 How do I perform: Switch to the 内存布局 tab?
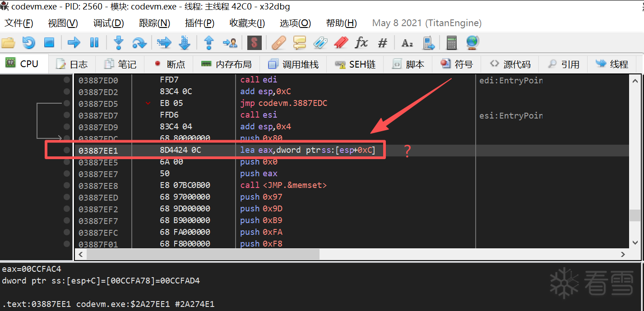(227, 64)
